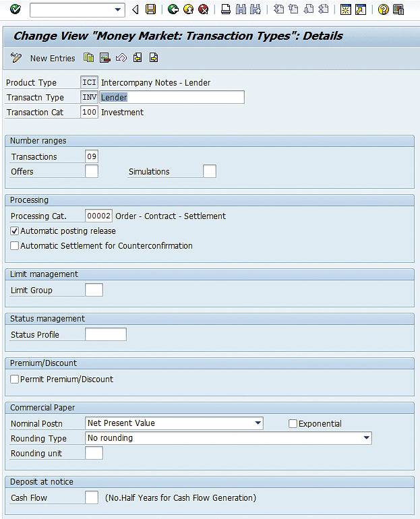Screen dimensions: 420x519
Task: Tick the Exponential checkbox
Action: point(293,424)
